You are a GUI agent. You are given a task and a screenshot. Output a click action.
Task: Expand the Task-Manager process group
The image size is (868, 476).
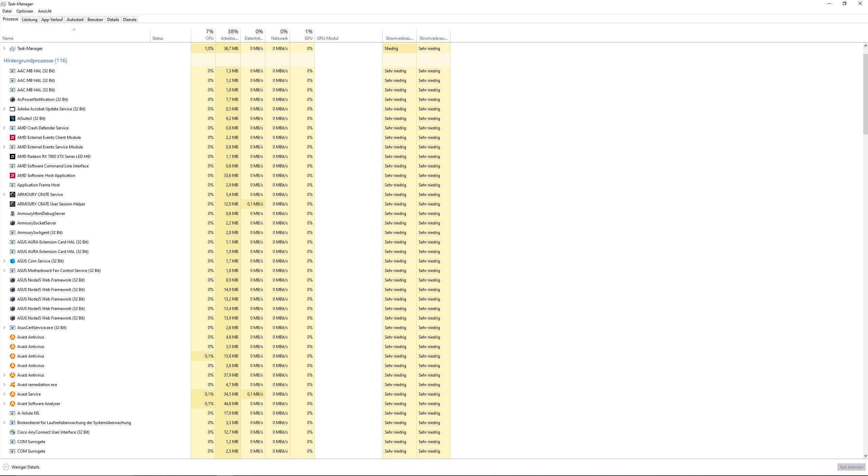(4, 49)
